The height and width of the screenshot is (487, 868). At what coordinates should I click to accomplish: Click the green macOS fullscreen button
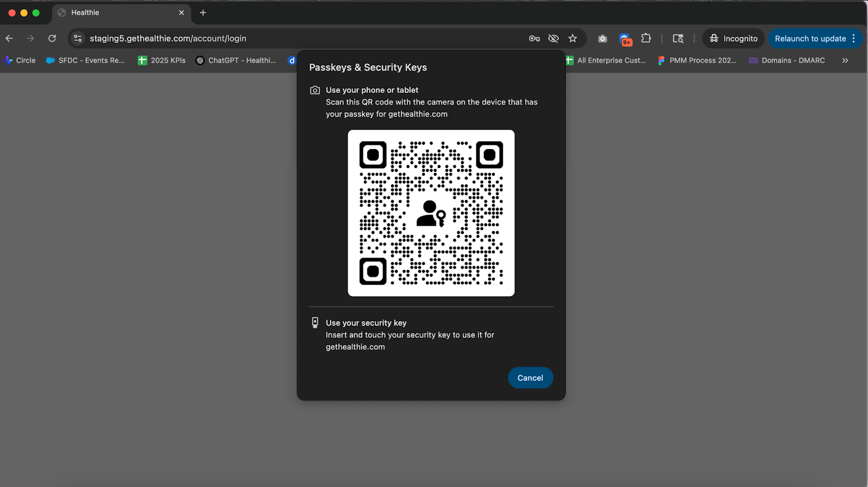click(36, 12)
